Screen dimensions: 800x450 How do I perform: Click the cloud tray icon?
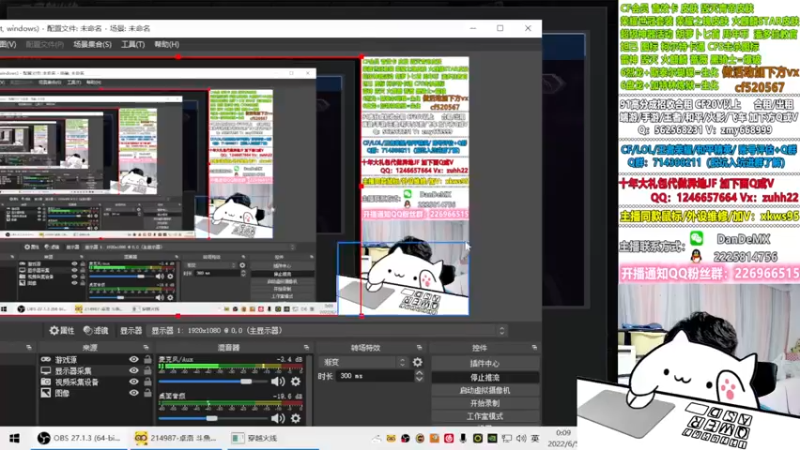point(377,438)
